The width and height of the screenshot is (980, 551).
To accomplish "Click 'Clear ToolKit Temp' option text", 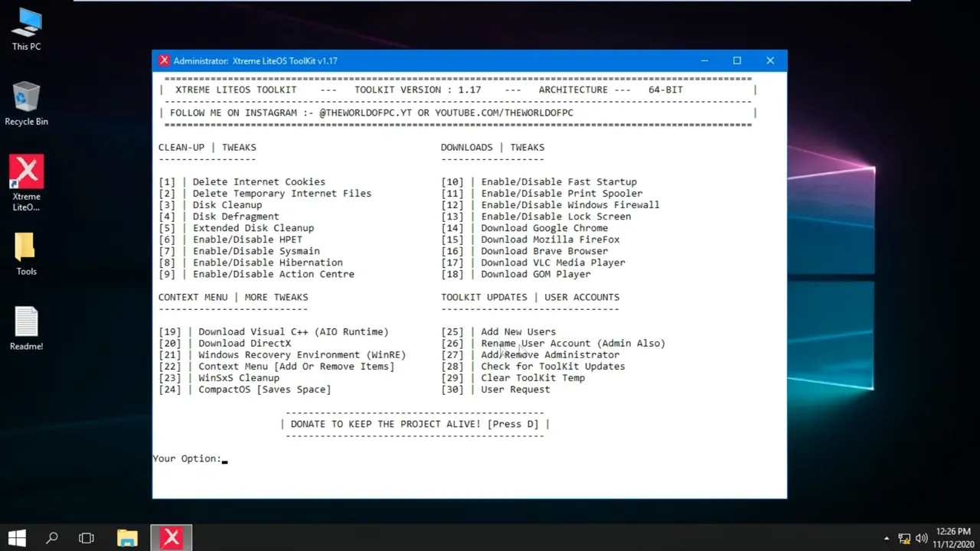I will pos(533,378).
